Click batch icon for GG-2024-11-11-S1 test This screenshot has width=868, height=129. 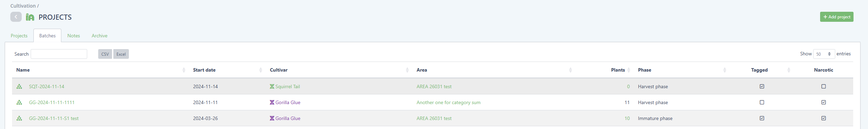click(x=19, y=118)
